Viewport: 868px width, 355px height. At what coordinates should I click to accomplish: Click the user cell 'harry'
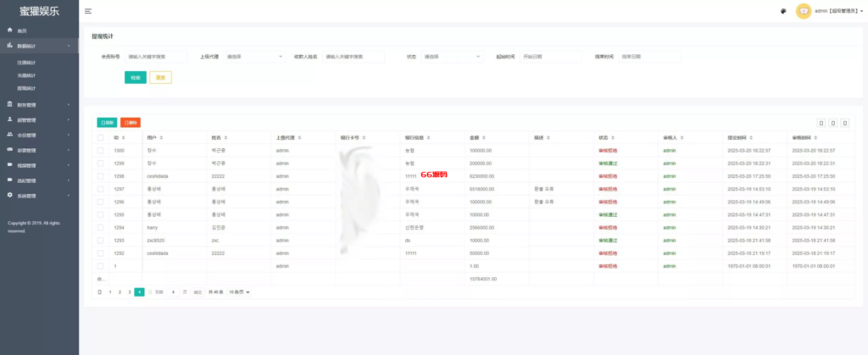pyautogui.click(x=153, y=227)
